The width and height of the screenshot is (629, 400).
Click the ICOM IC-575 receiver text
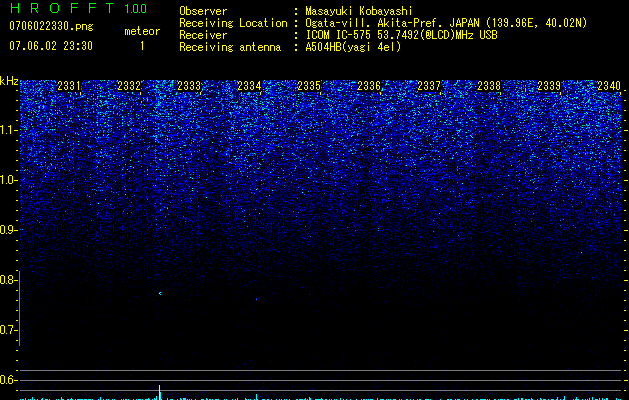point(401,35)
